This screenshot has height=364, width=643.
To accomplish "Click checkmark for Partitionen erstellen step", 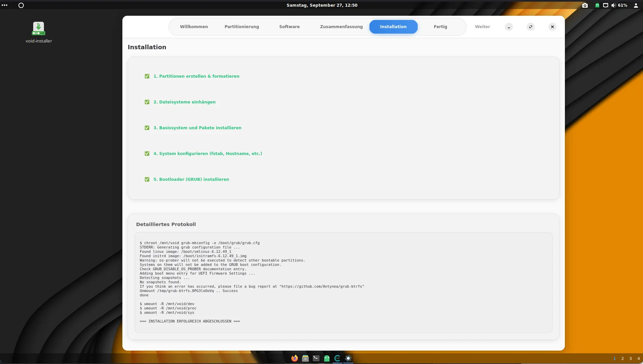I will [x=147, y=76].
